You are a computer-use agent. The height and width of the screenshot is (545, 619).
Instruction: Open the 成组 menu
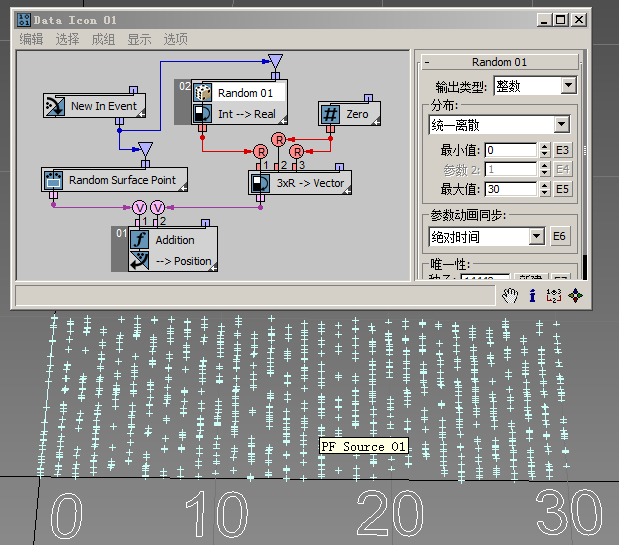pyautogui.click(x=103, y=39)
